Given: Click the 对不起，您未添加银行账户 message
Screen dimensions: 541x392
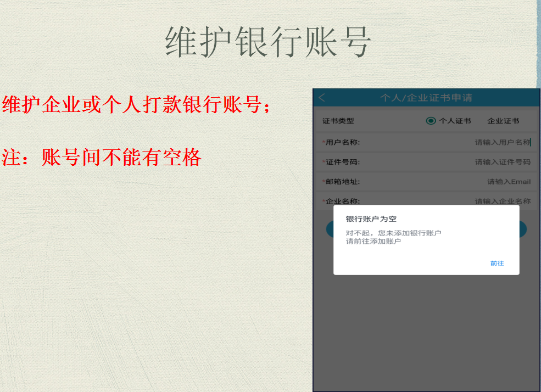Looking at the screenshot, I should pyautogui.click(x=393, y=233).
